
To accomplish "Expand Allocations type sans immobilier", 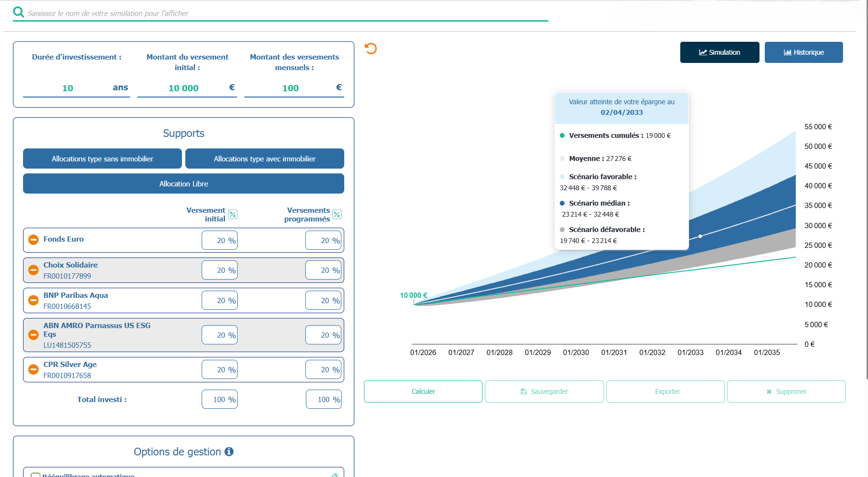I will (102, 159).
